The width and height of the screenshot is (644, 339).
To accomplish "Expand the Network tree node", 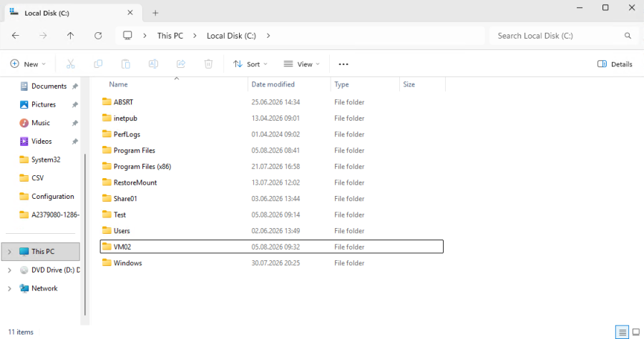I will click(x=9, y=288).
